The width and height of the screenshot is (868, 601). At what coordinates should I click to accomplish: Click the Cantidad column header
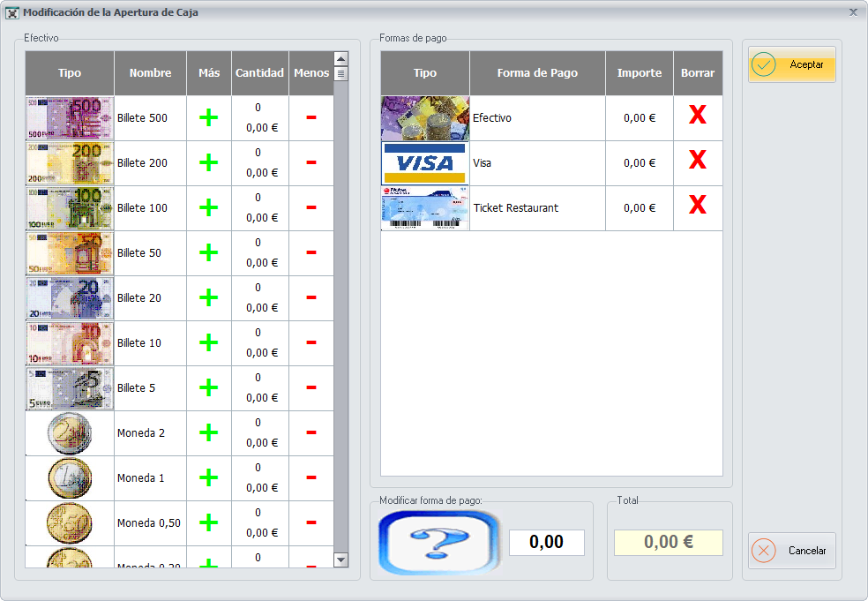(259, 73)
